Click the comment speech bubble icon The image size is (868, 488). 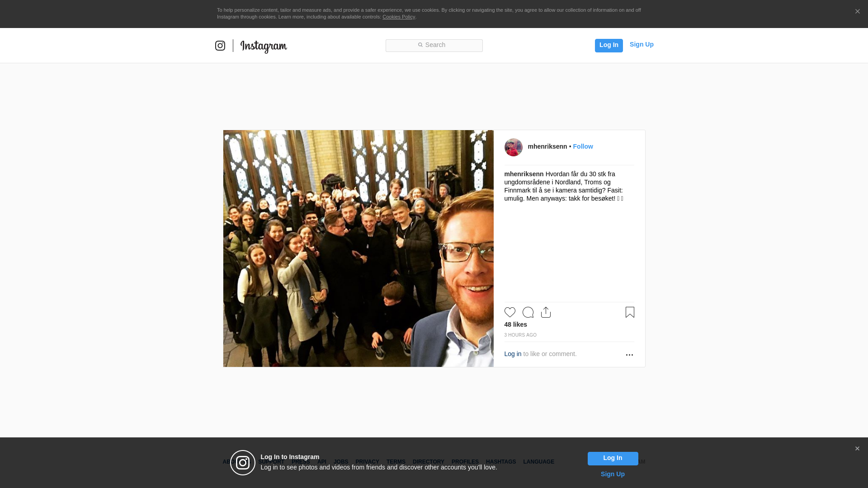[528, 312]
